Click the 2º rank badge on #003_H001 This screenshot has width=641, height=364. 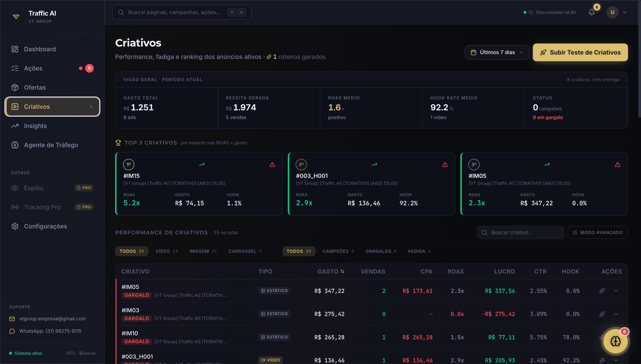[x=301, y=165]
